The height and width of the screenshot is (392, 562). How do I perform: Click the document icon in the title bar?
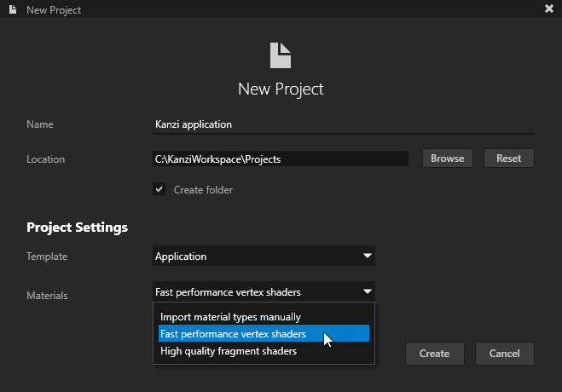pos(11,9)
